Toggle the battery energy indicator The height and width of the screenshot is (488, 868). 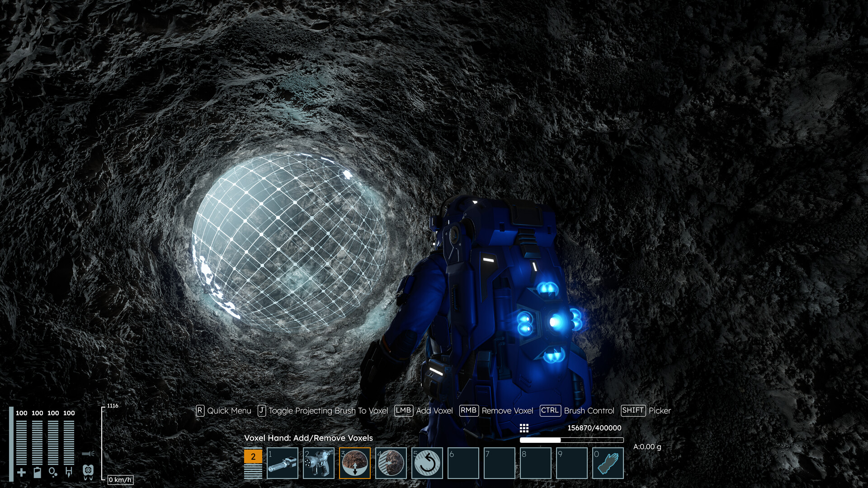pyautogui.click(x=37, y=473)
